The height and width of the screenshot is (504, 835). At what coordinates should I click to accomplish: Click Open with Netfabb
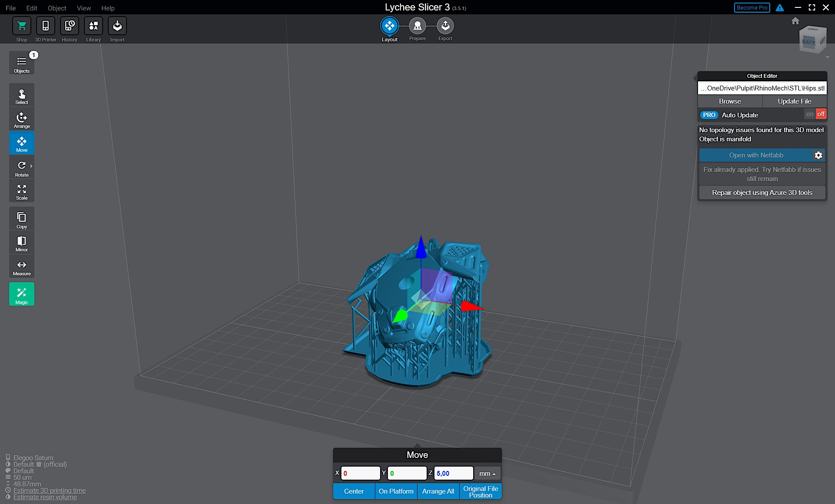pyautogui.click(x=756, y=155)
